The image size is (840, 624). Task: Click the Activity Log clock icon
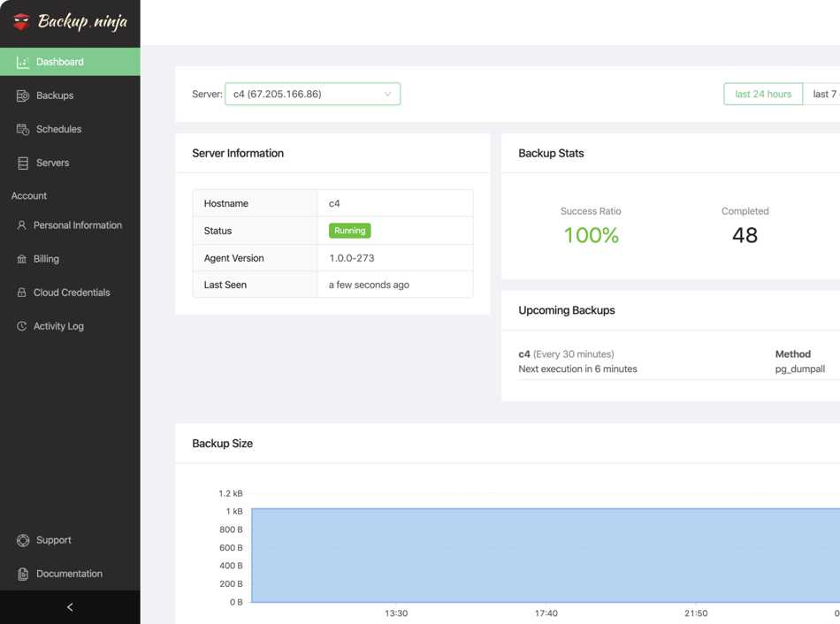(x=22, y=326)
